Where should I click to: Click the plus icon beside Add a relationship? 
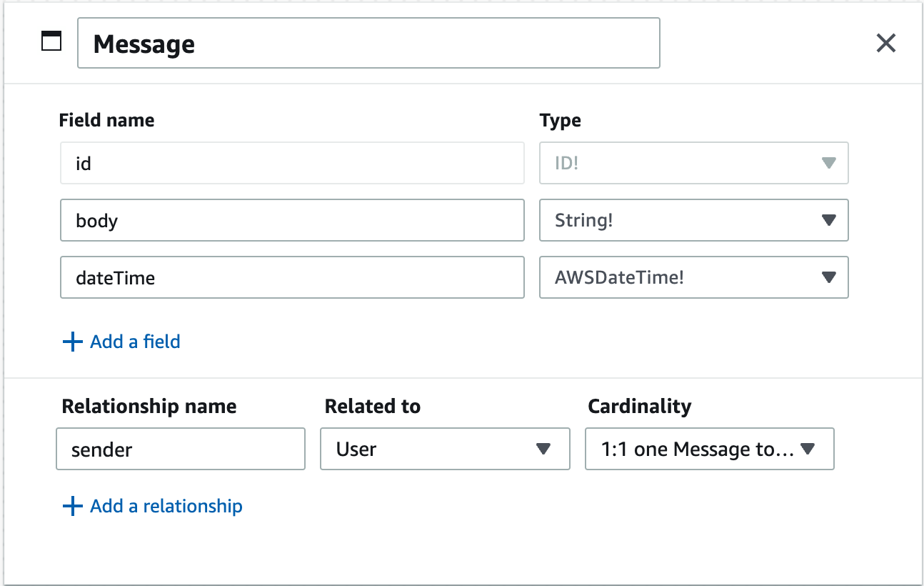[73, 506]
